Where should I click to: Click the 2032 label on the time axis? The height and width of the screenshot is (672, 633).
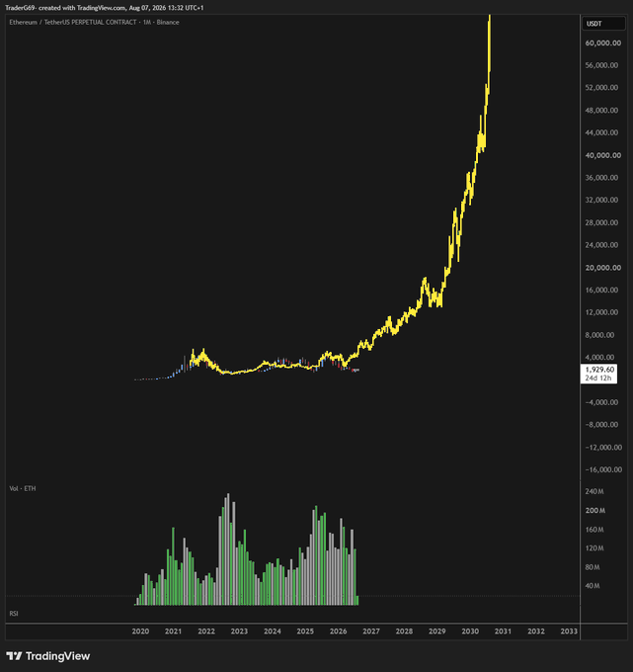536,631
